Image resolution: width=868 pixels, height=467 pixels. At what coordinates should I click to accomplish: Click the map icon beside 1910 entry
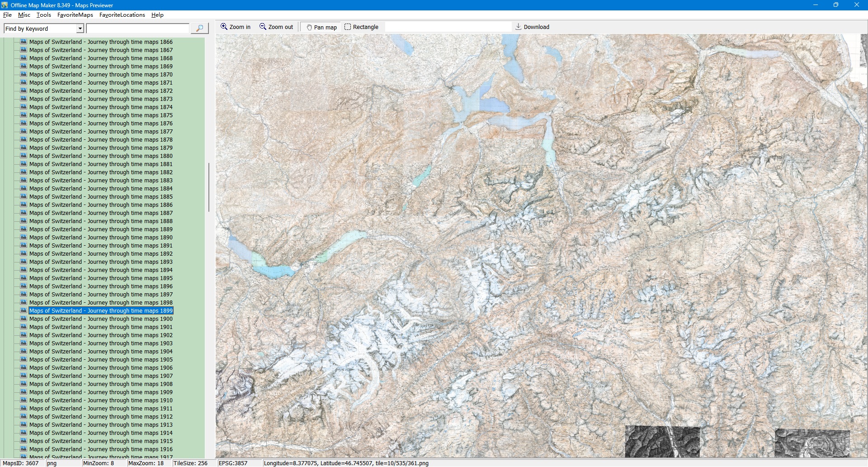[x=24, y=400]
